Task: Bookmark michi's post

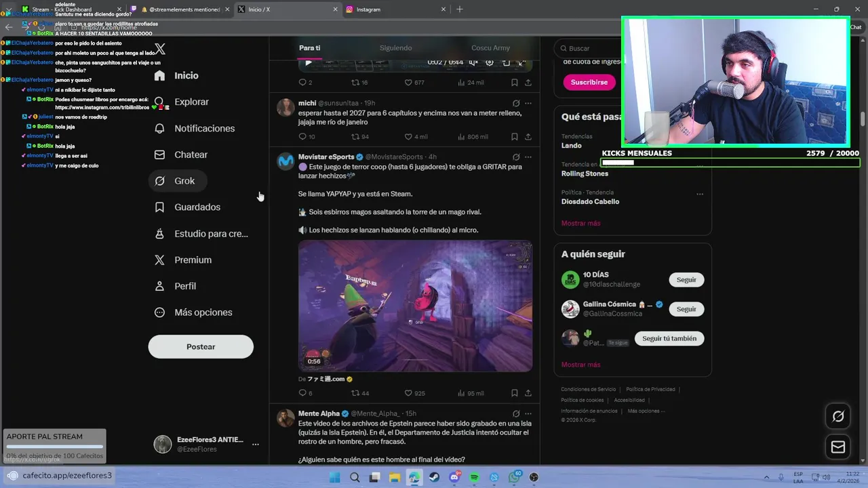Action: (514, 136)
